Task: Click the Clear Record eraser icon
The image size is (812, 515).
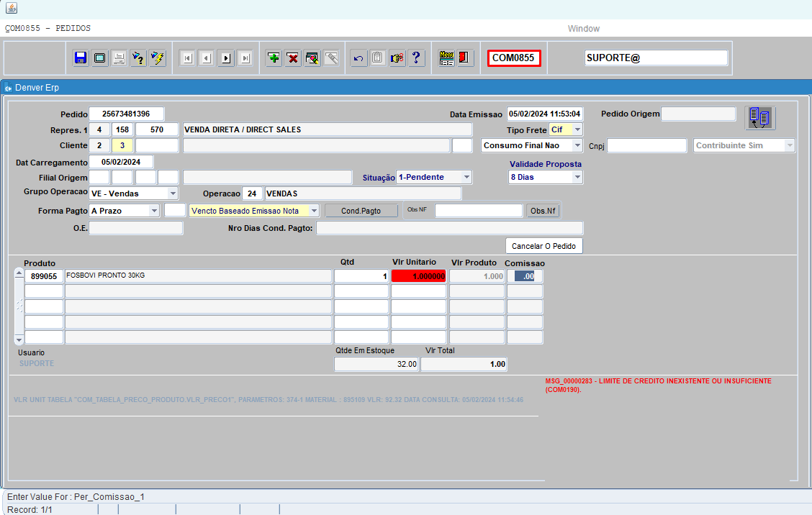Action: [312, 58]
